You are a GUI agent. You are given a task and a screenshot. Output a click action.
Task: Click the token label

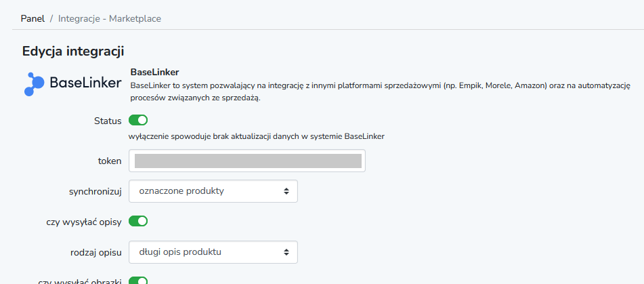pos(110,161)
